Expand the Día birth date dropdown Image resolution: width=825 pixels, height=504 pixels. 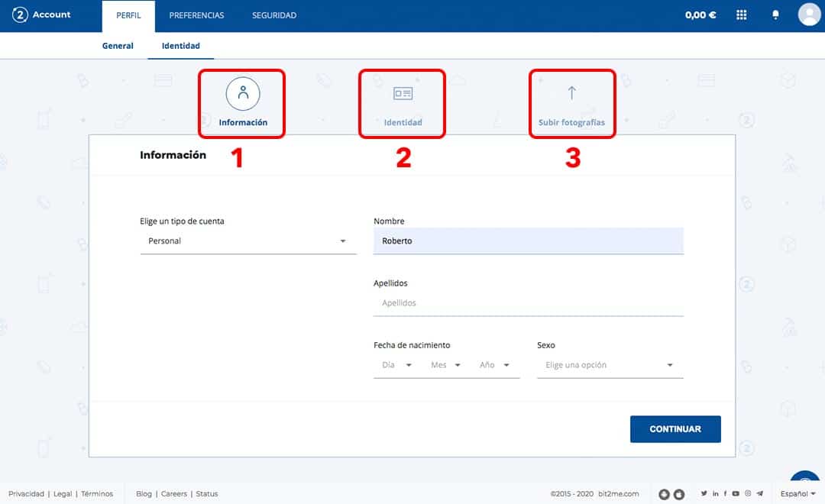396,365
